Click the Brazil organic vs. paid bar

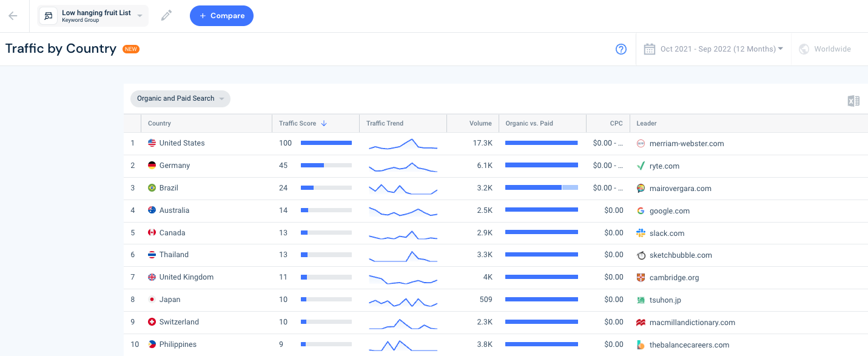[541, 188]
